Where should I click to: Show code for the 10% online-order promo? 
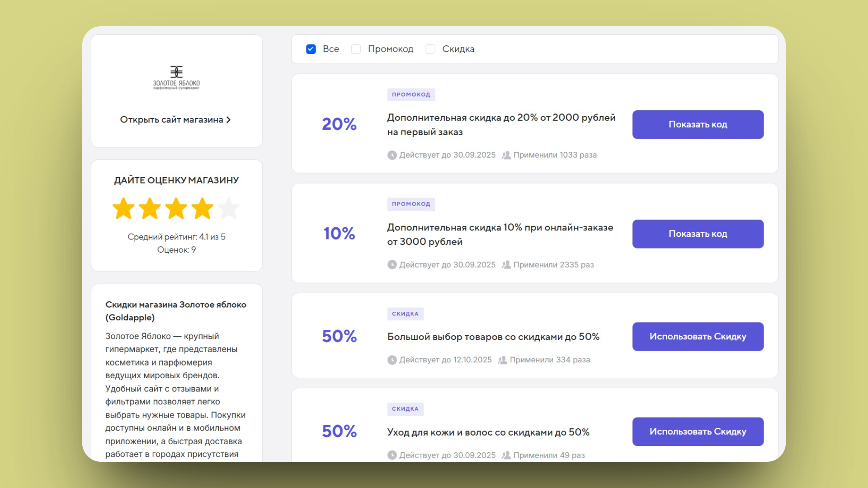point(698,234)
